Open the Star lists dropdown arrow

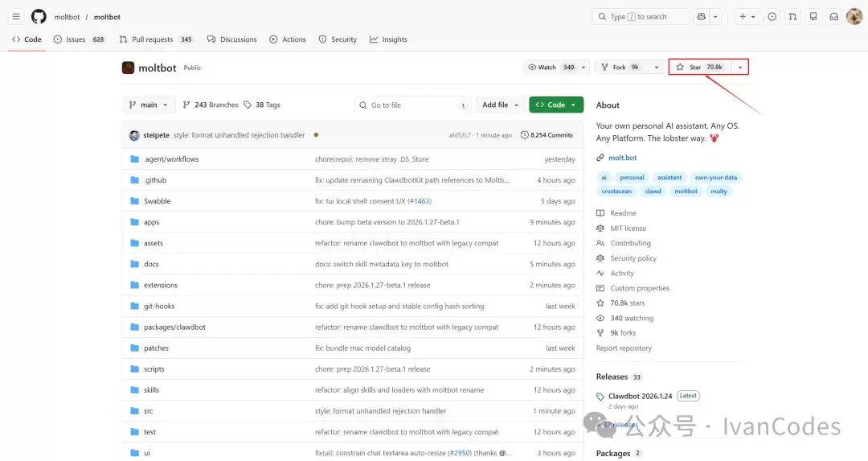coord(740,67)
